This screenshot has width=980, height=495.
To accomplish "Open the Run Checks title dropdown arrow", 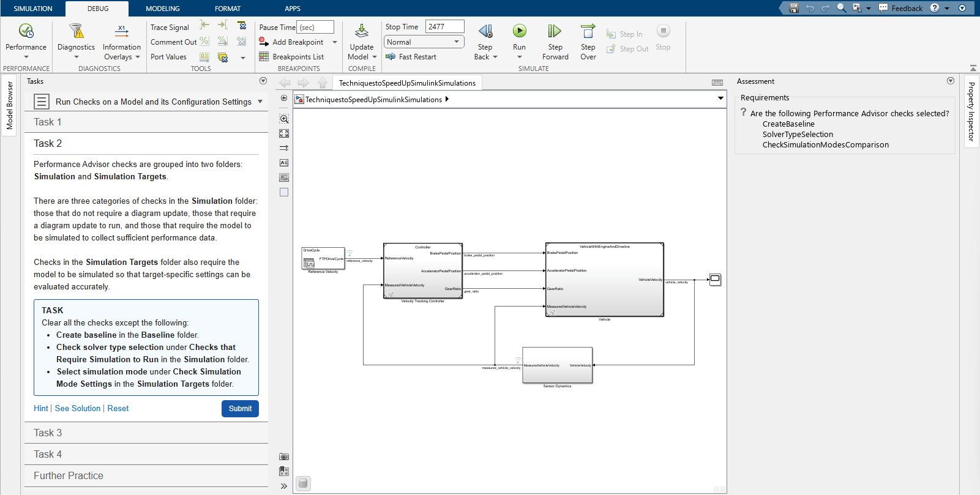I will (260, 102).
